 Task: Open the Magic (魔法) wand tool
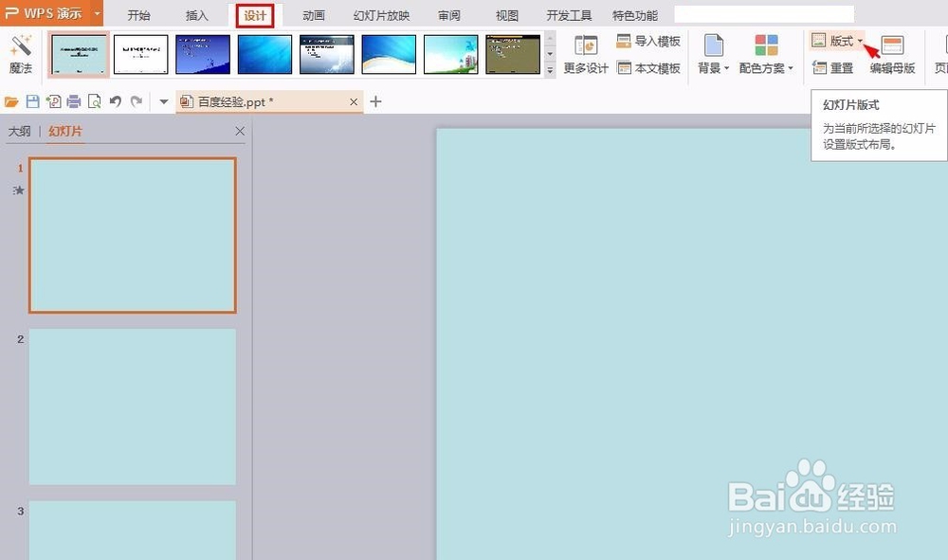click(21, 54)
